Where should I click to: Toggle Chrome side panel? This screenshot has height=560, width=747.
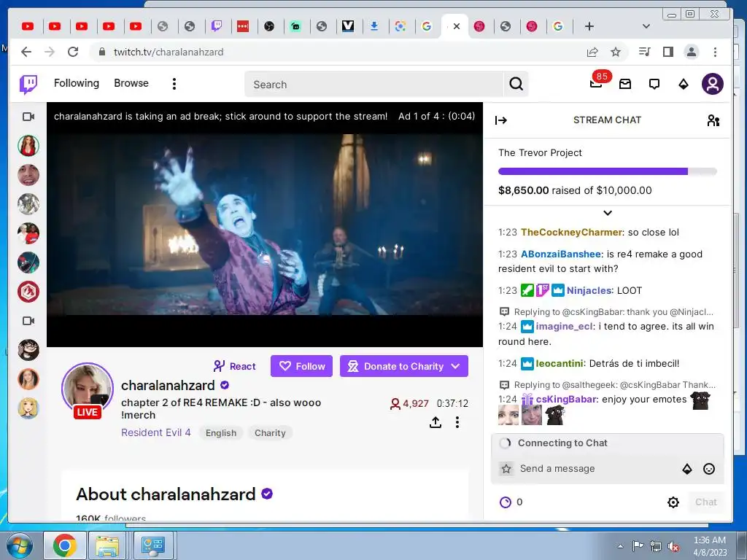[x=668, y=52]
